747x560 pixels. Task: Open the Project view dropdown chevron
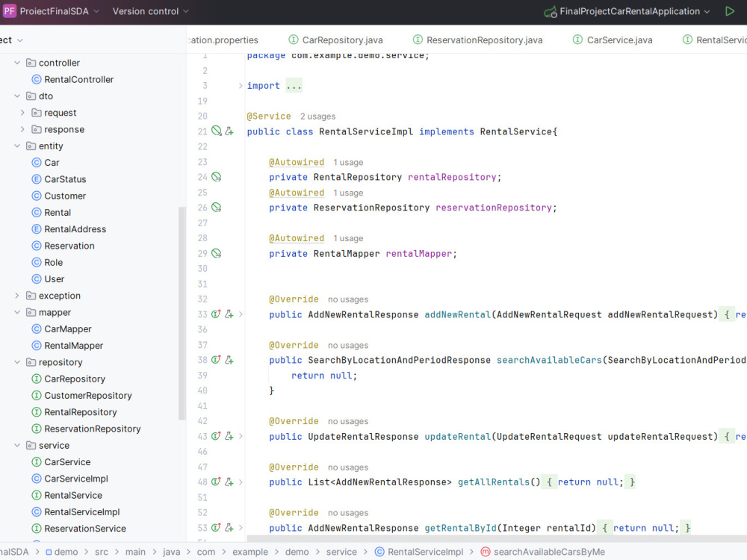tap(20, 40)
